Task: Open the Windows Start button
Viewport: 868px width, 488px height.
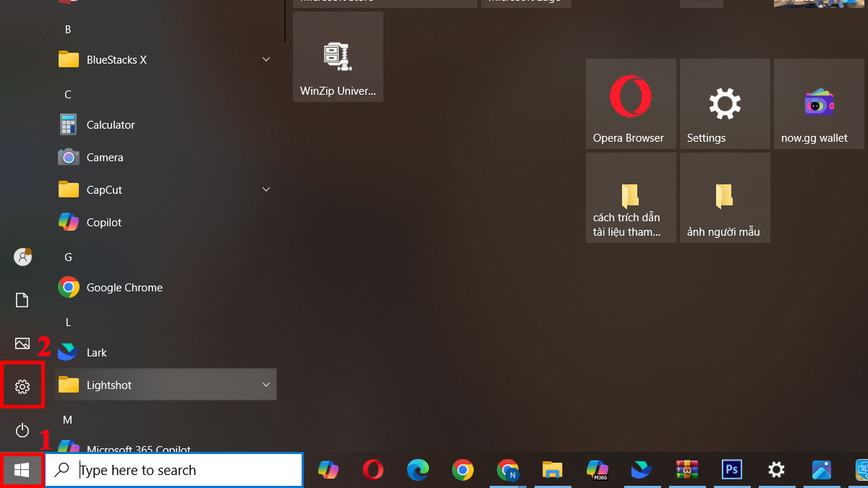Action: (22, 471)
